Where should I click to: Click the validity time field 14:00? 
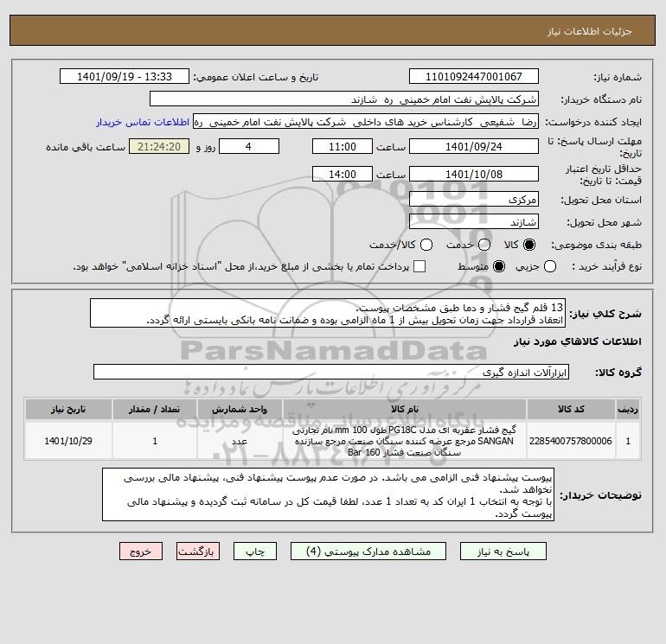click(343, 174)
